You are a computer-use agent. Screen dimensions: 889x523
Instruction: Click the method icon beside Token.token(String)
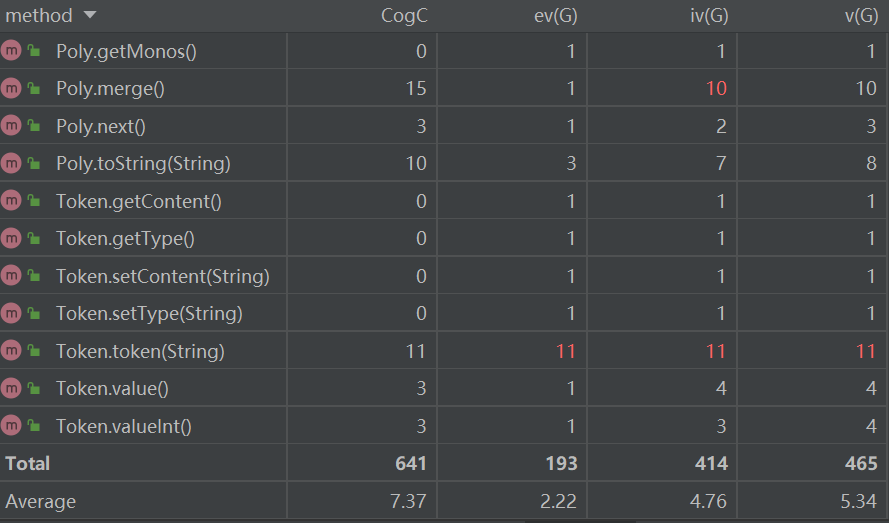tap(12, 351)
